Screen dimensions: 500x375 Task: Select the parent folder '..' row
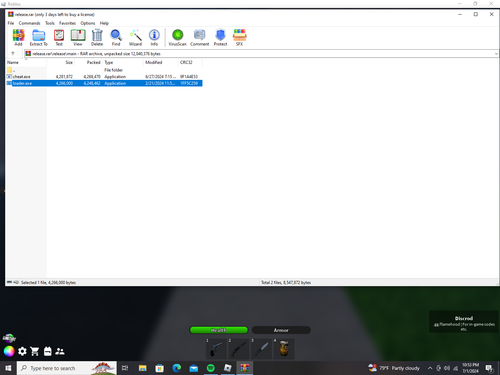tap(104, 70)
